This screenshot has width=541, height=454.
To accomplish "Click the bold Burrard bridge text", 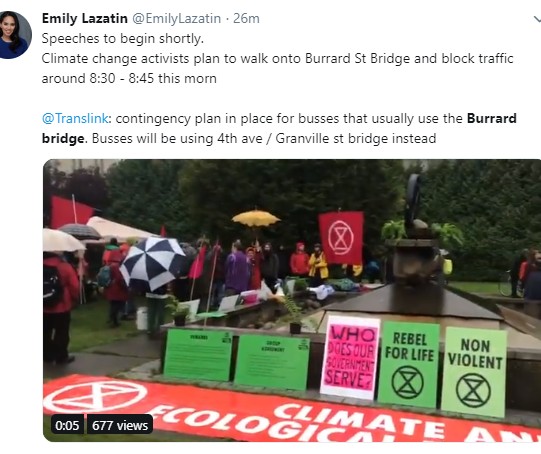I will pyautogui.click(x=279, y=128).
